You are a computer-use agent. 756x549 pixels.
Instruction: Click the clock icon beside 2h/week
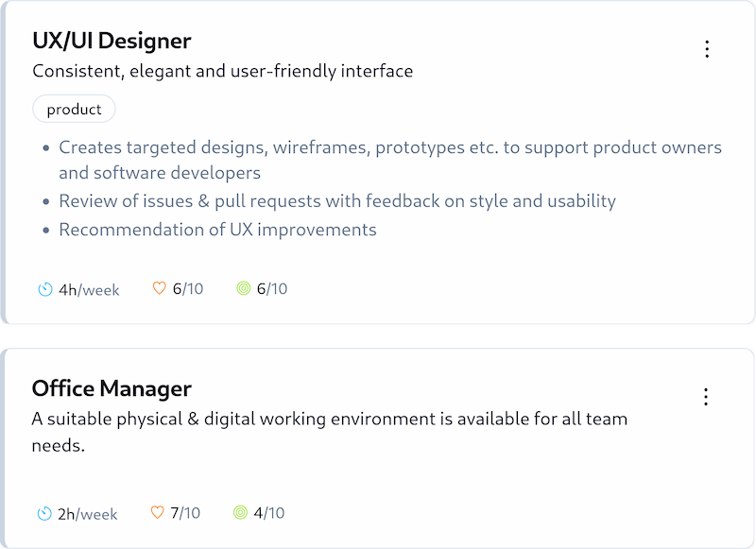[x=44, y=514]
